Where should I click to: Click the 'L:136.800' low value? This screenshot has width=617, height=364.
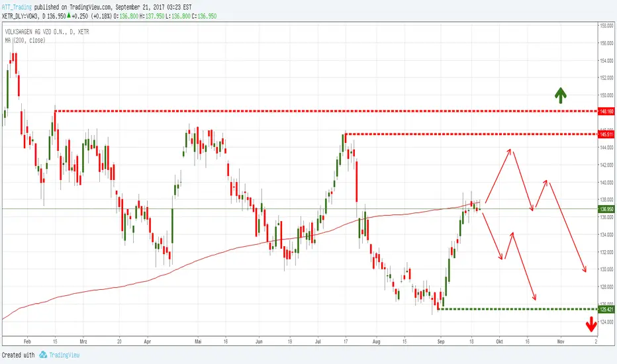click(x=178, y=16)
